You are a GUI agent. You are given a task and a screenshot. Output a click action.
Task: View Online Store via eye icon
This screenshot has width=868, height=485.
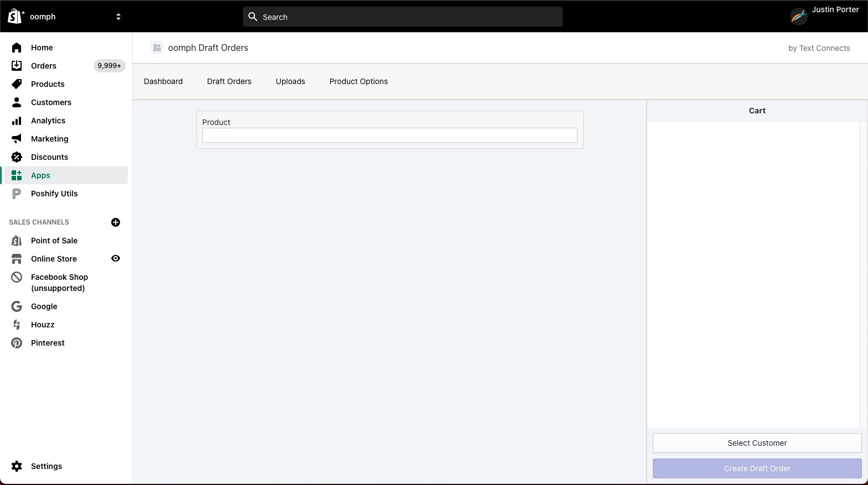(x=116, y=258)
